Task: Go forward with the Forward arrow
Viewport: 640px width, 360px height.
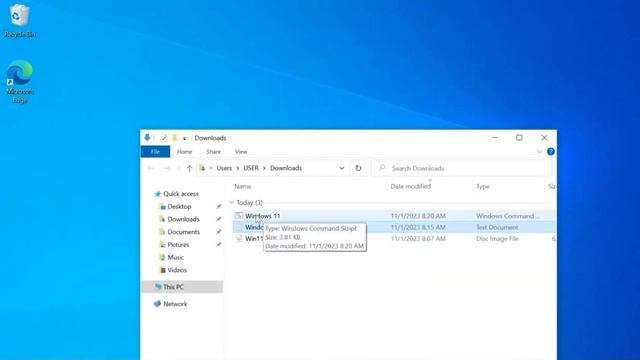Action: [166, 168]
